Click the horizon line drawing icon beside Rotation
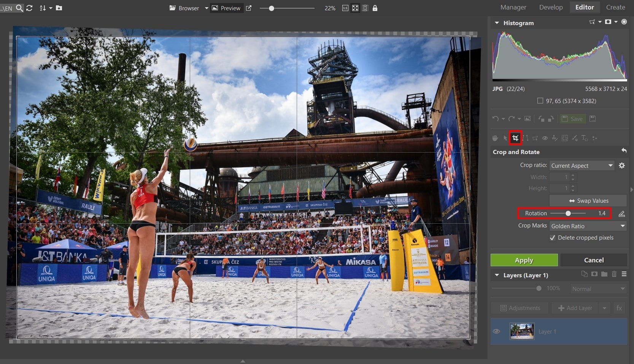The height and width of the screenshot is (364, 634). pos(622,214)
